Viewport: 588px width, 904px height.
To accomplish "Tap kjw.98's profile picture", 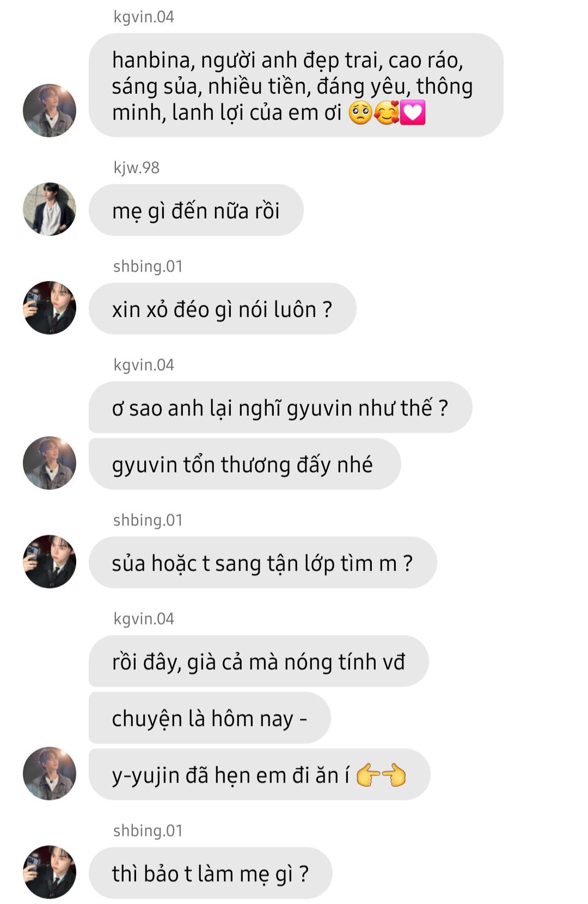I will pyautogui.click(x=50, y=209).
